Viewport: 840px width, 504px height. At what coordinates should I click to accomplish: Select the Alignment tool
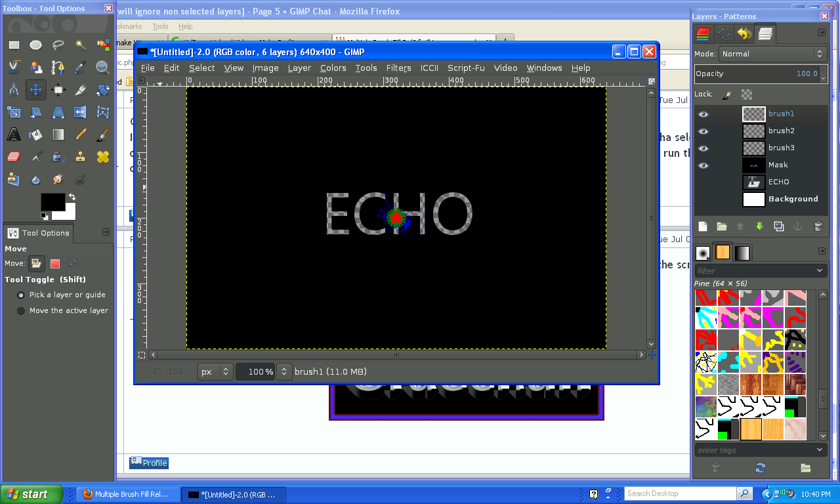tap(58, 89)
